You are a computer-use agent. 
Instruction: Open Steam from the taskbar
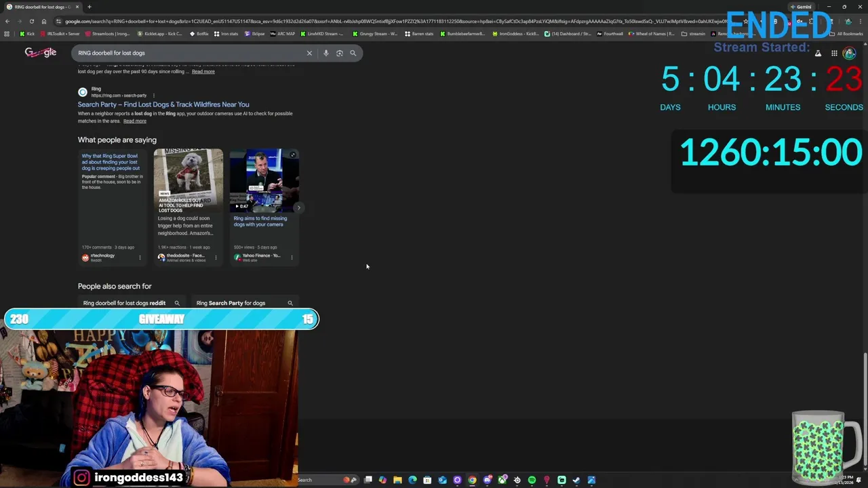[x=576, y=480]
